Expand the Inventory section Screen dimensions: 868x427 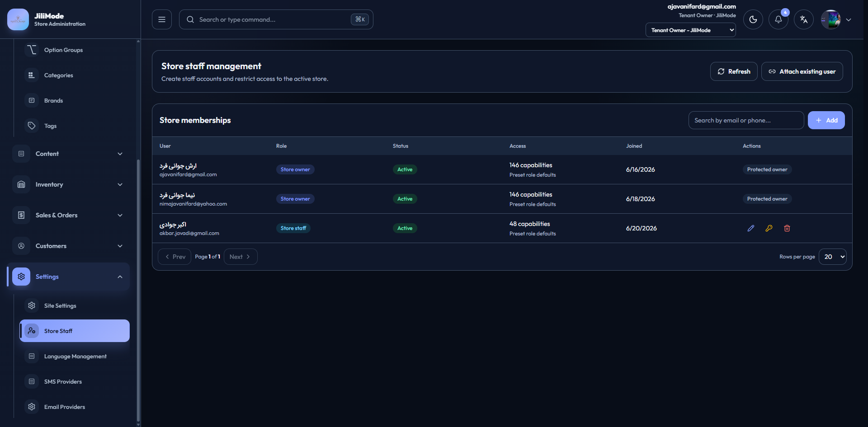tap(68, 184)
